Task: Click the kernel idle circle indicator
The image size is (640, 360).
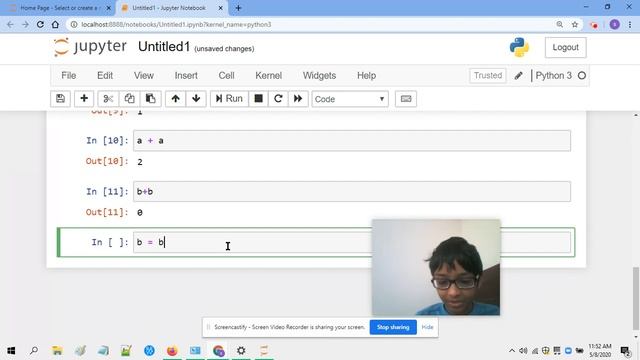Action: tap(582, 76)
